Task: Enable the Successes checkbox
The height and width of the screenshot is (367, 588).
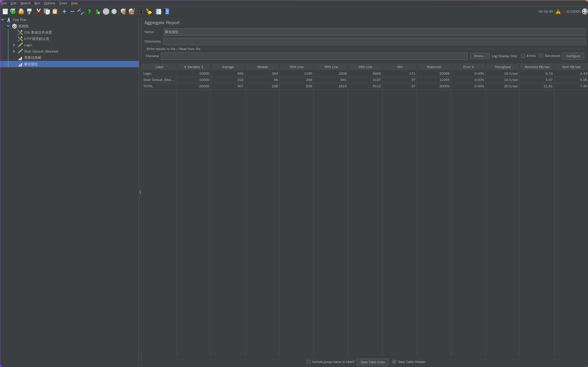Action: (x=541, y=56)
